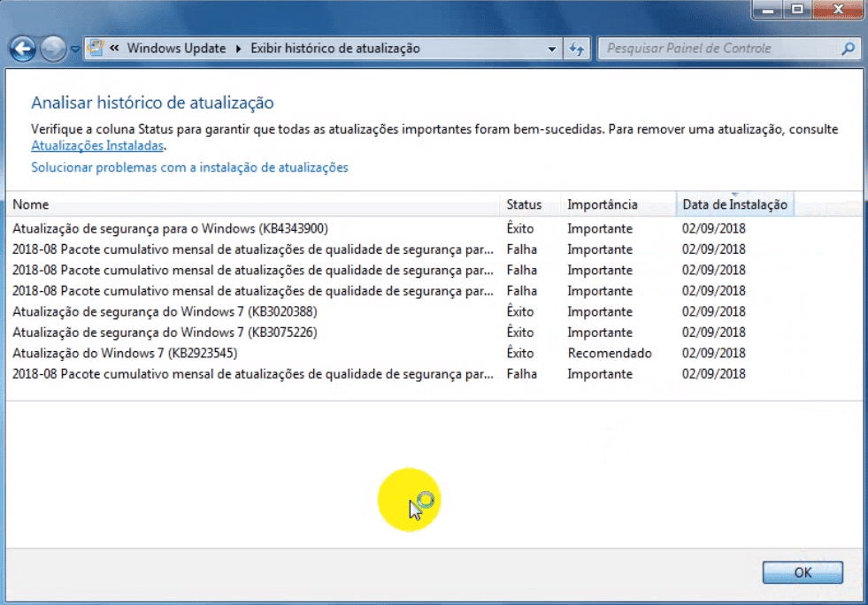Screen dimensions: 868x605
Task: Open the recent pages dropdown arrow
Action: 74,50
